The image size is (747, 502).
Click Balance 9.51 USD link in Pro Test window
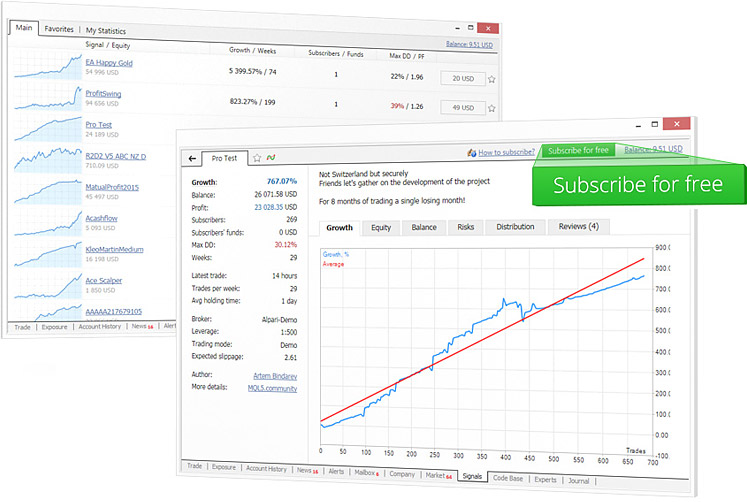tap(653, 149)
